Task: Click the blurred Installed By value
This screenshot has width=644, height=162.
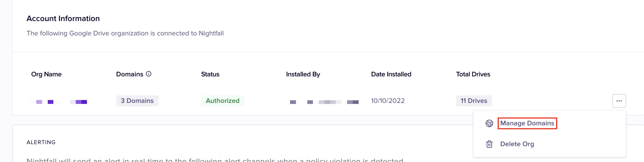Action: pos(324,102)
